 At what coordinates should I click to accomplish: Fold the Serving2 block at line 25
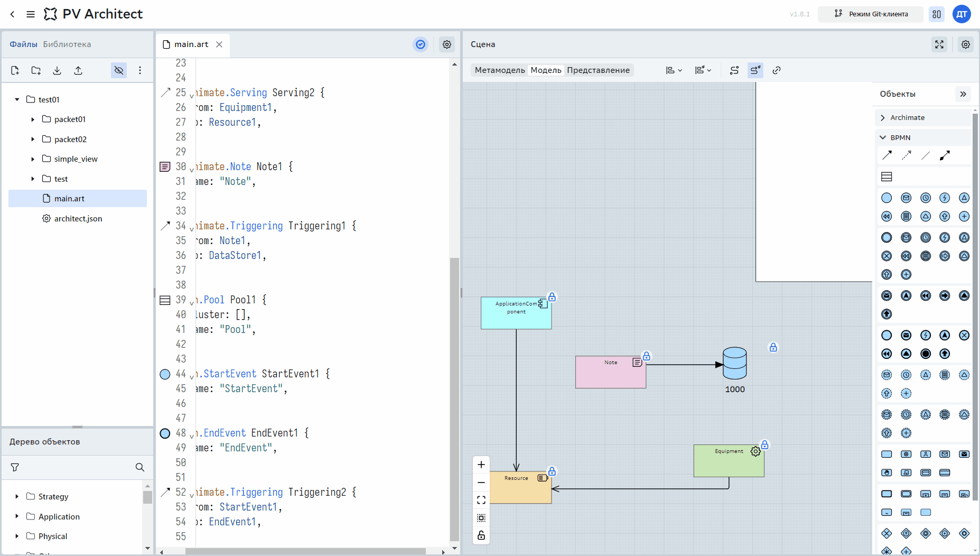coord(192,96)
